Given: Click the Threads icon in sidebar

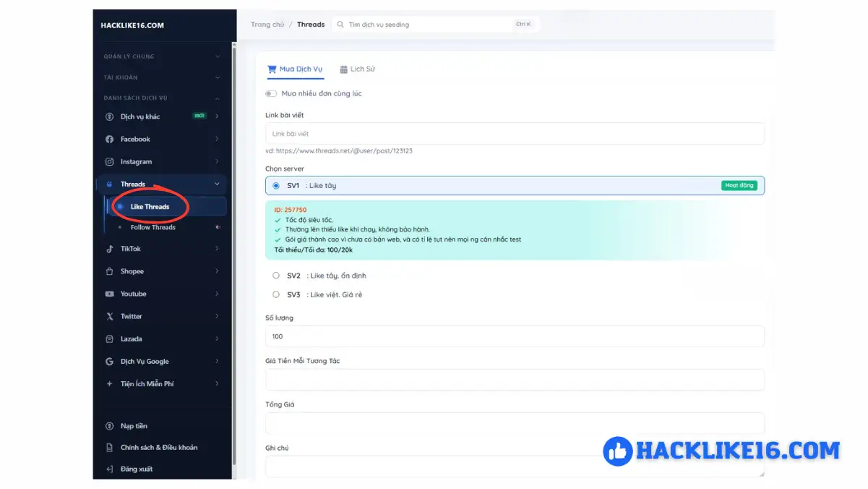Looking at the screenshot, I should [x=110, y=184].
